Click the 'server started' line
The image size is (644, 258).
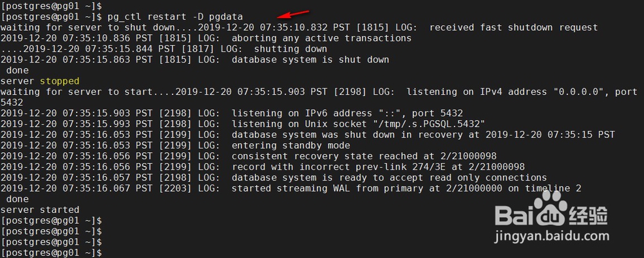click(40, 210)
